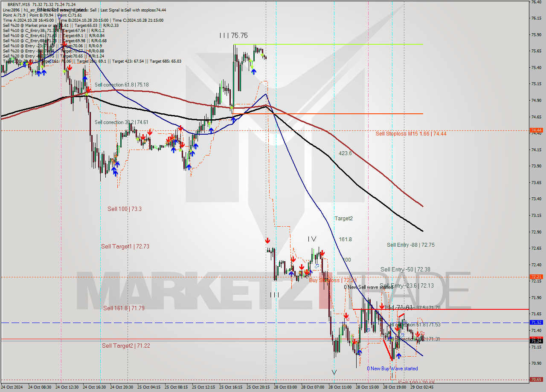
Task: Click the '25 Oct 16:15' time axis label
Action: pos(230,387)
